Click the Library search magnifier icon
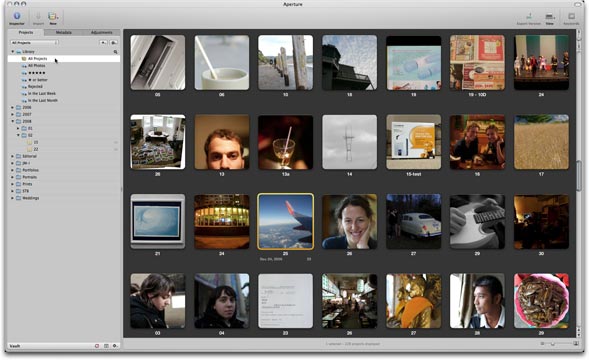 point(115,52)
